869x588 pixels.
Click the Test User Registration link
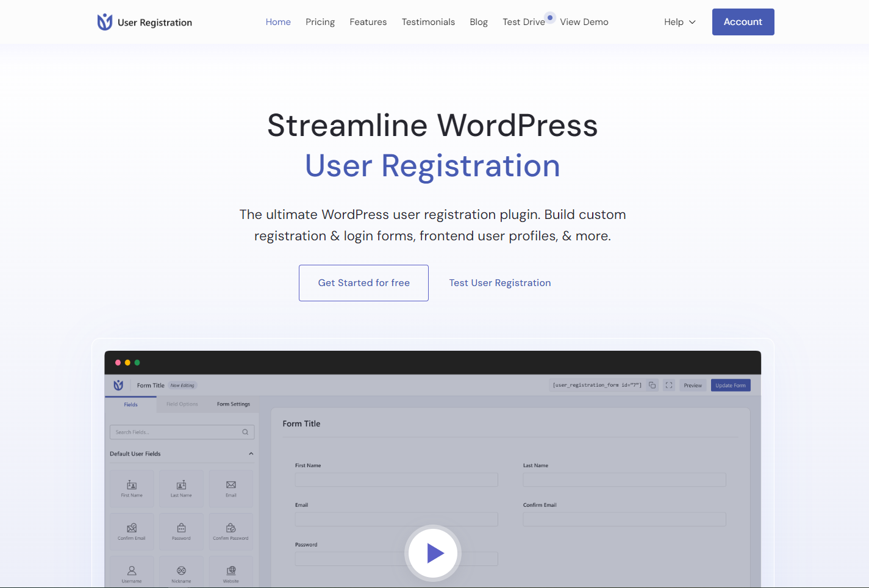500,283
